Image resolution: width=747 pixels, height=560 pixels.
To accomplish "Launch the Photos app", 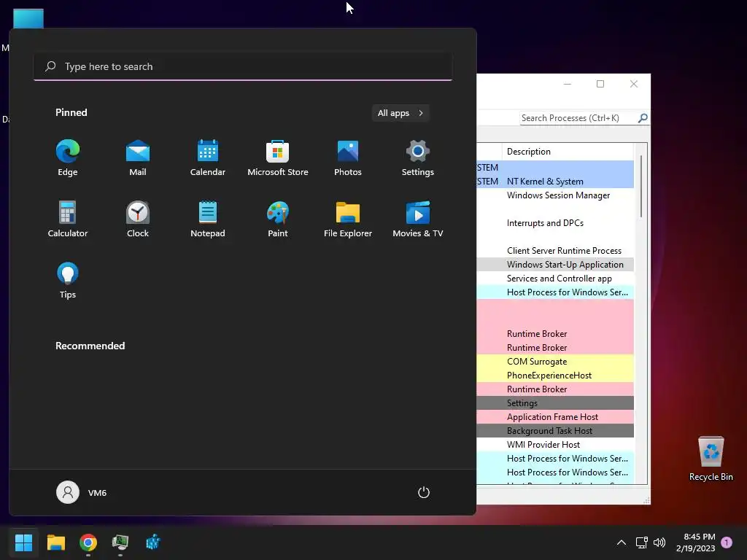I will [x=348, y=157].
